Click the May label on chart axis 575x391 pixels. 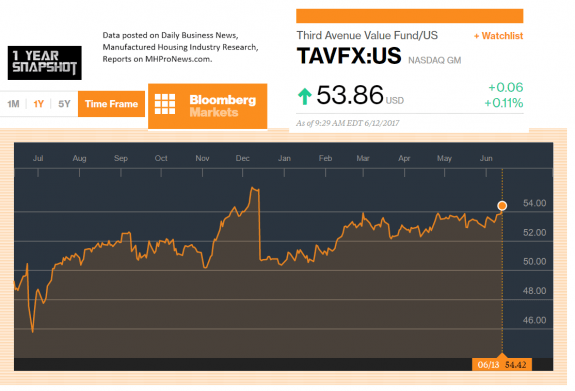click(x=444, y=158)
